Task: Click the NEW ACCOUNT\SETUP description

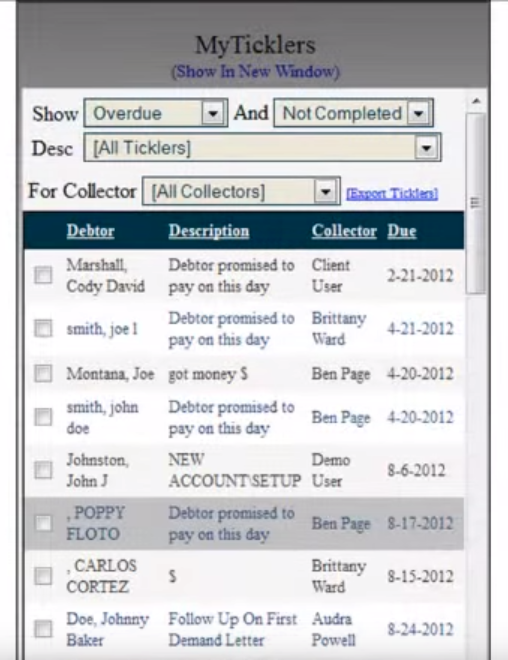Action: click(235, 470)
